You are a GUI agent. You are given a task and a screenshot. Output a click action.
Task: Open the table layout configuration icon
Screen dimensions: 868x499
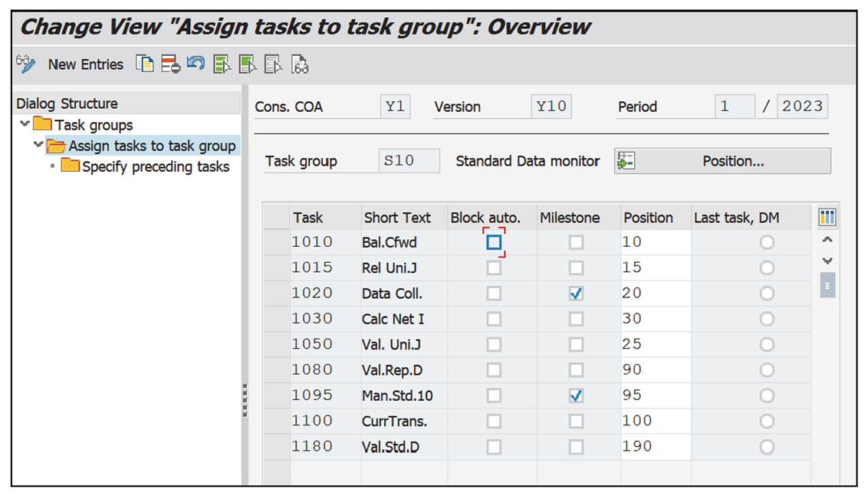827,217
